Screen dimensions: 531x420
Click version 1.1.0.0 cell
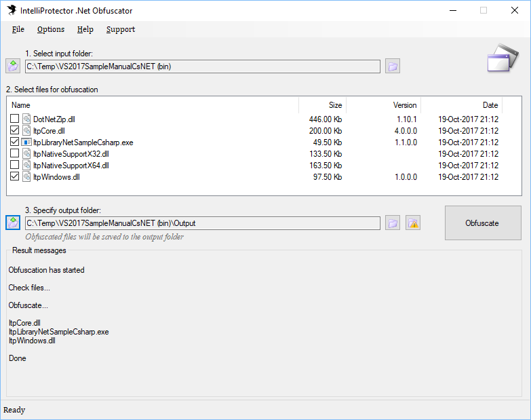coord(406,142)
